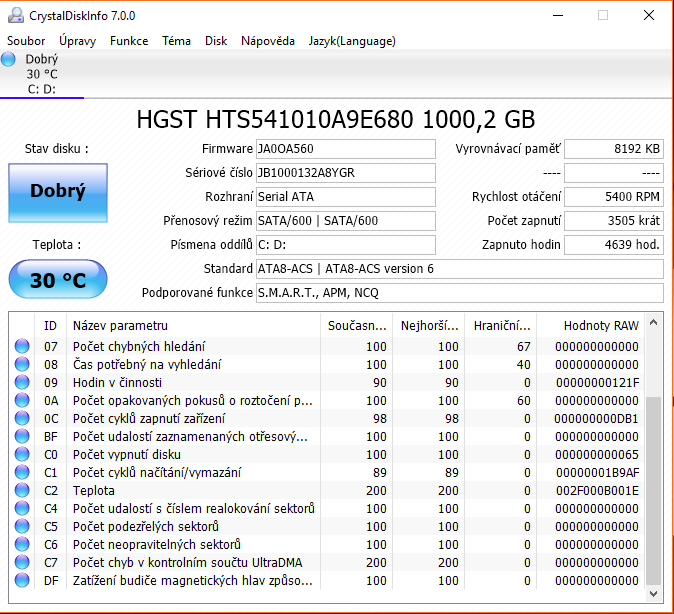Click threshold value 60 in row 0A
The image size is (674, 614).
[524, 401]
